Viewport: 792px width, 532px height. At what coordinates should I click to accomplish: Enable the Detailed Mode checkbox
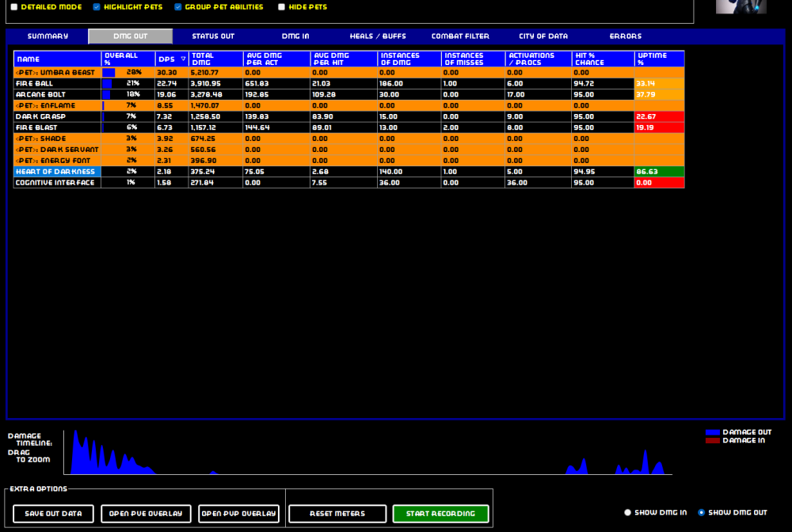(x=14, y=7)
